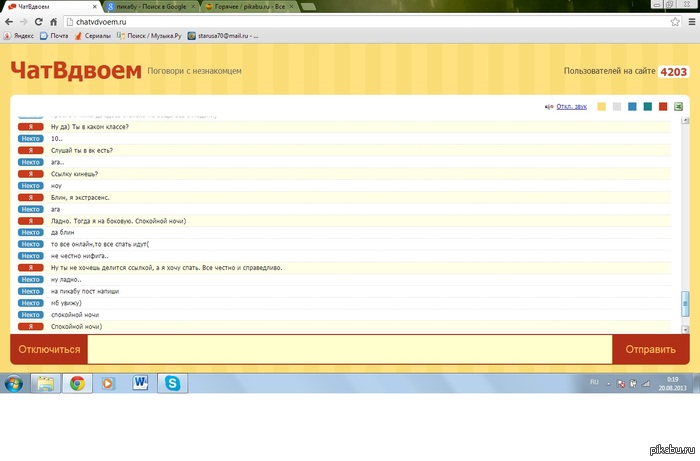Image resolution: width=700 pixels, height=461 pixels.
Task: Click the chat scrollbar thumb
Action: pos(685,303)
